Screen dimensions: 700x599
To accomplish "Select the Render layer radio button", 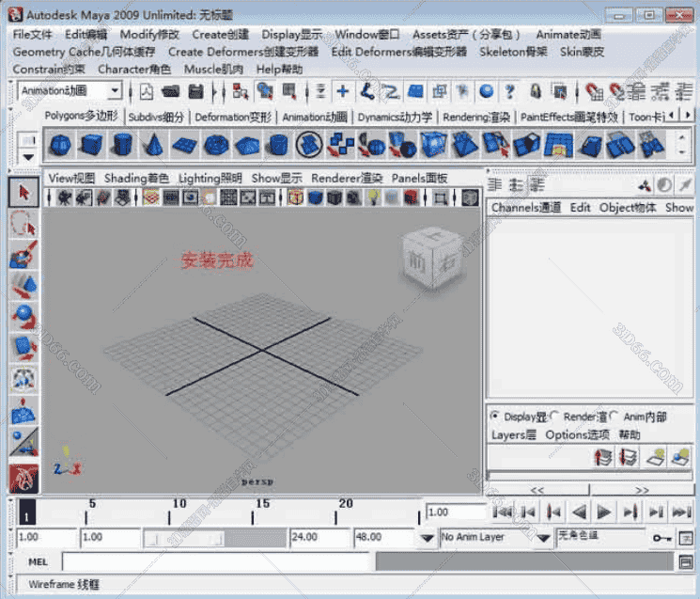I will pos(554,417).
